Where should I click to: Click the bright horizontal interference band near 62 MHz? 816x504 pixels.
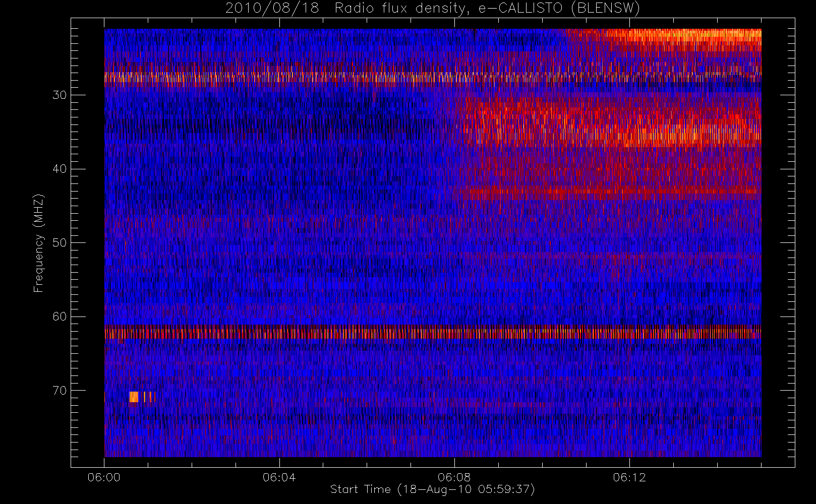(433, 333)
